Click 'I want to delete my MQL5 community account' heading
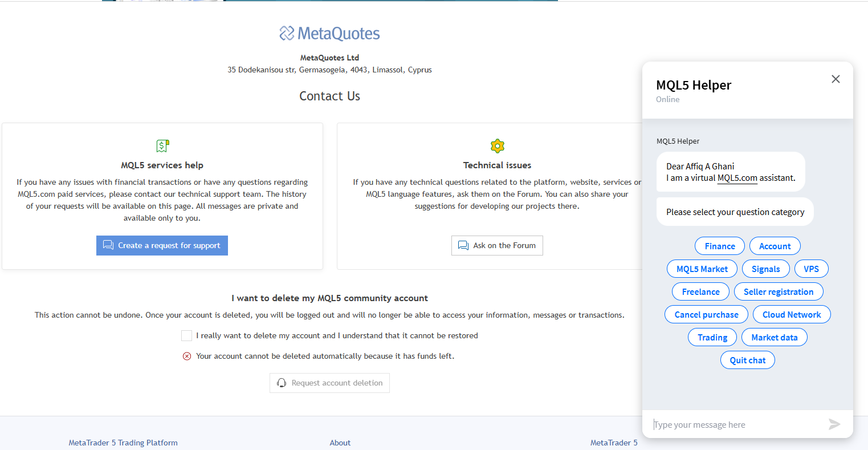Screen dimensions: 868x450 pos(329,298)
